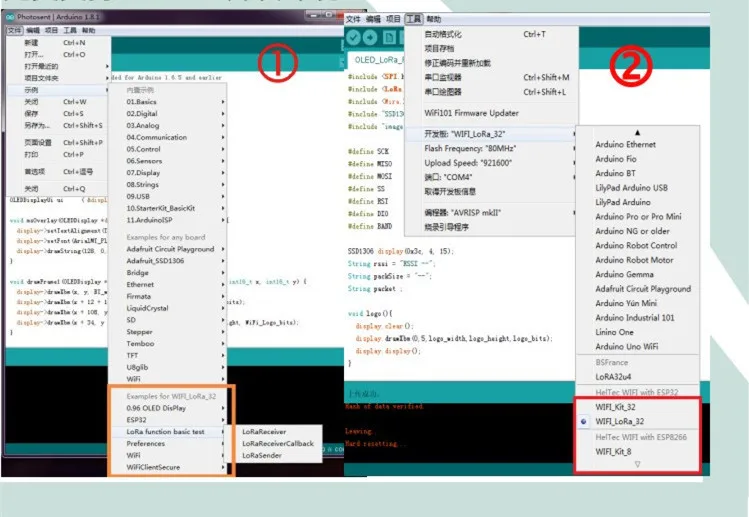This screenshot has height=517, width=749.
Task: Expand 04.Communication examples submenu
Action: click(168, 137)
